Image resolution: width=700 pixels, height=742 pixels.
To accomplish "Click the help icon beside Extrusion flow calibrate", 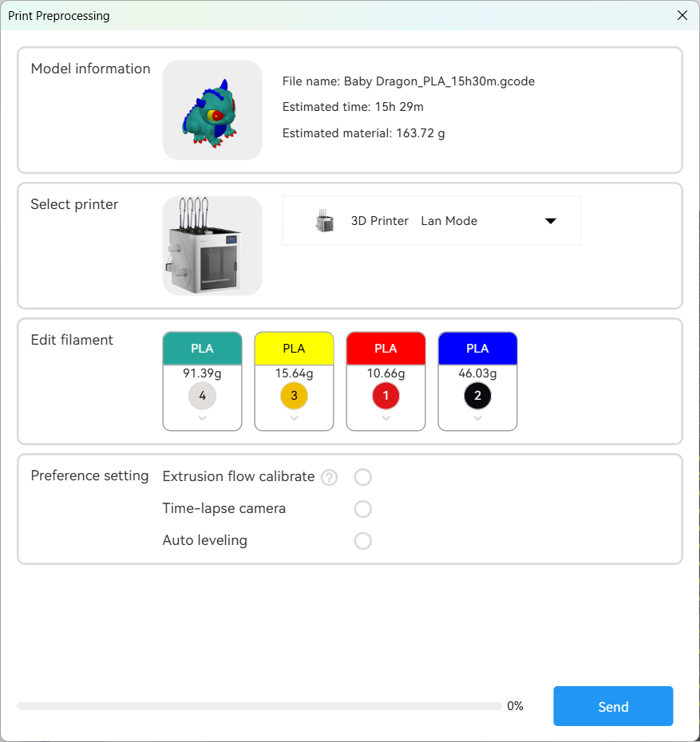I will click(x=329, y=478).
